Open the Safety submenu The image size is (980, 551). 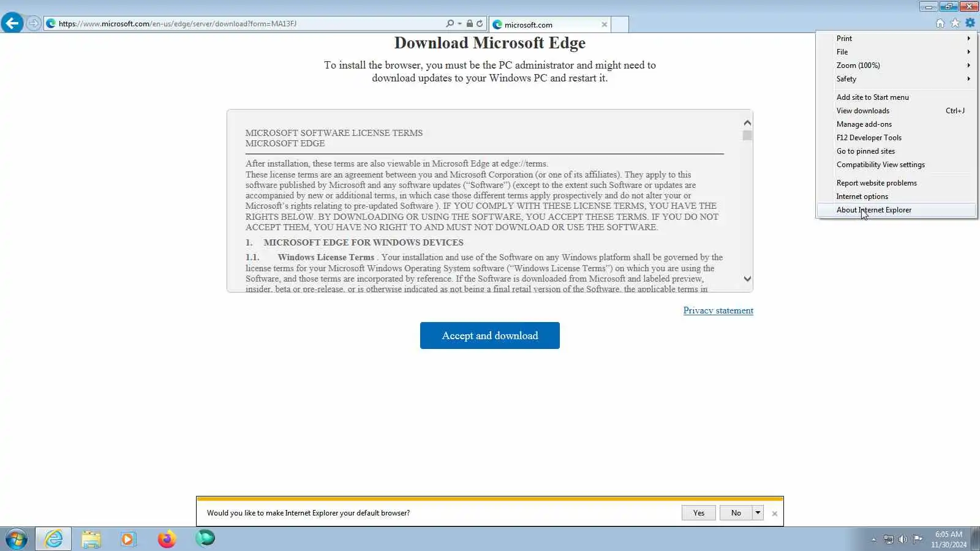point(897,78)
